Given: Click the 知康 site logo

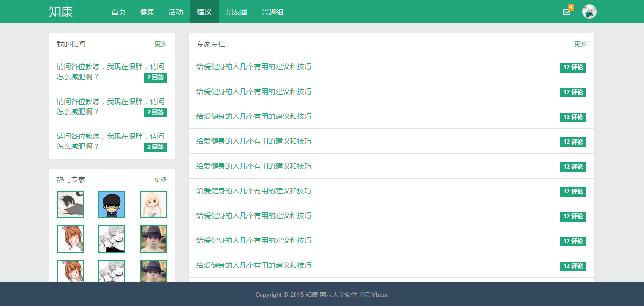Looking at the screenshot, I should 61,11.
